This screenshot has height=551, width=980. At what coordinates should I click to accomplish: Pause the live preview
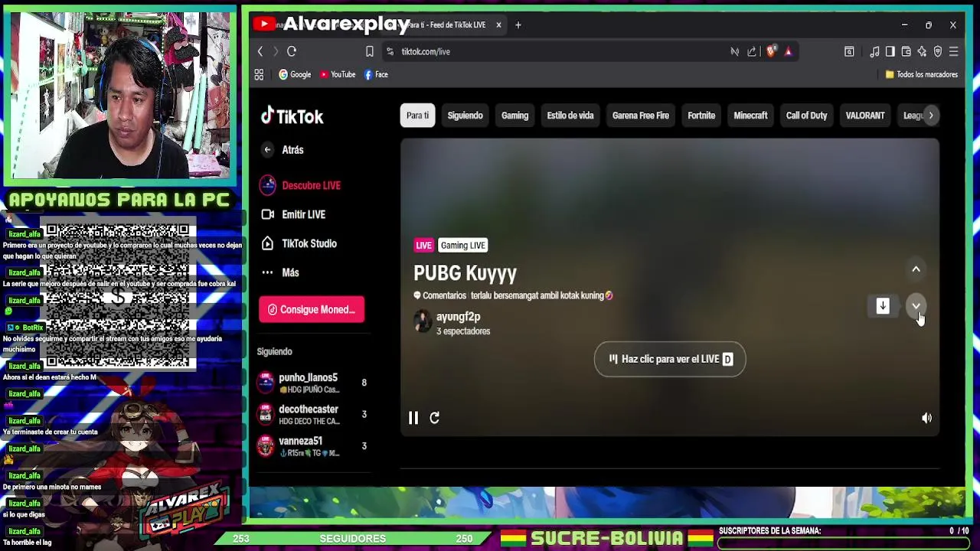(413, 418)
